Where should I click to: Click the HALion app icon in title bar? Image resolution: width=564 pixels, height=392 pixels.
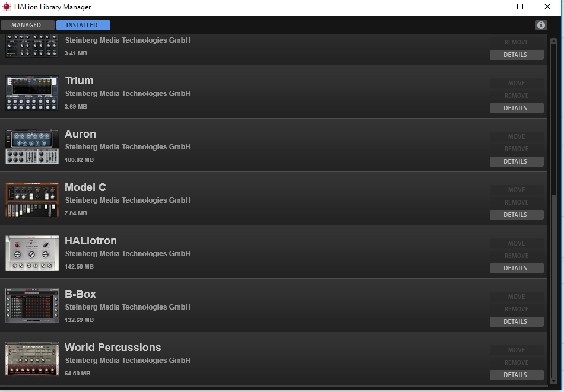(x=7, y=7)
